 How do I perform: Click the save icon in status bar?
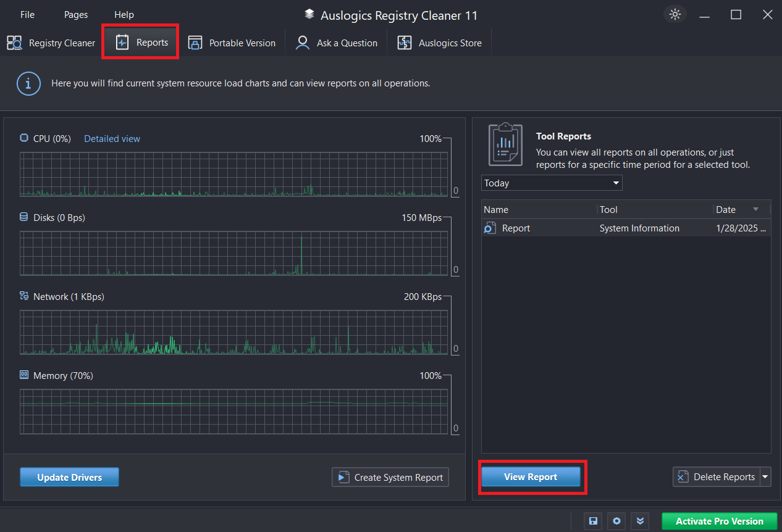(593, 521)
